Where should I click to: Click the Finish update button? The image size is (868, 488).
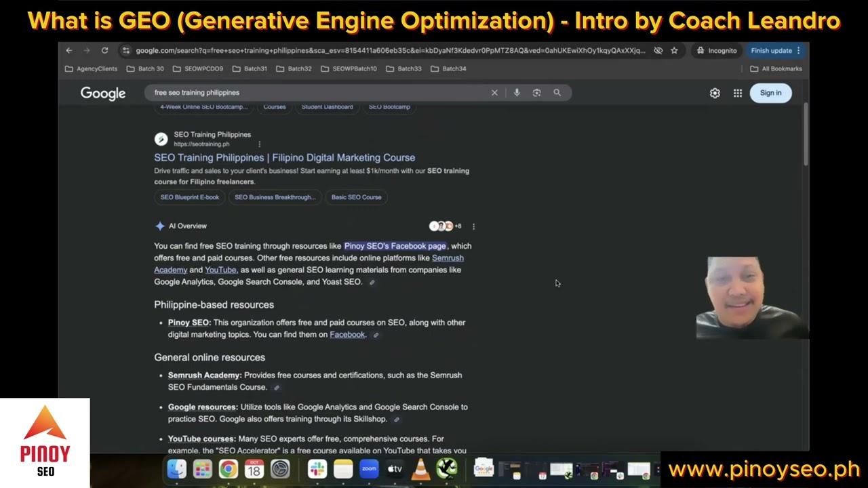coord(776,50)
